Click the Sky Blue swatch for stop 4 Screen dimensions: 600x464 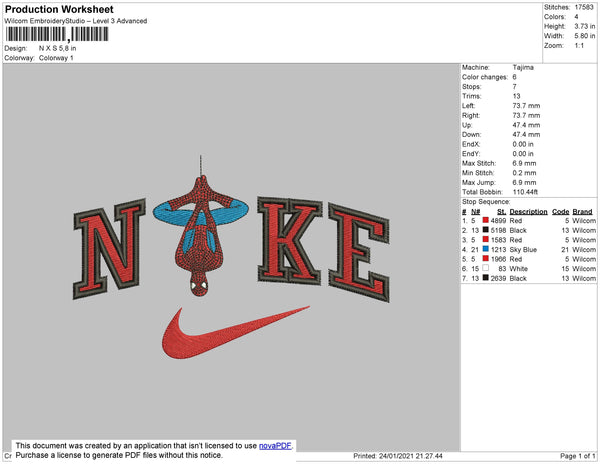click(486, 249)
